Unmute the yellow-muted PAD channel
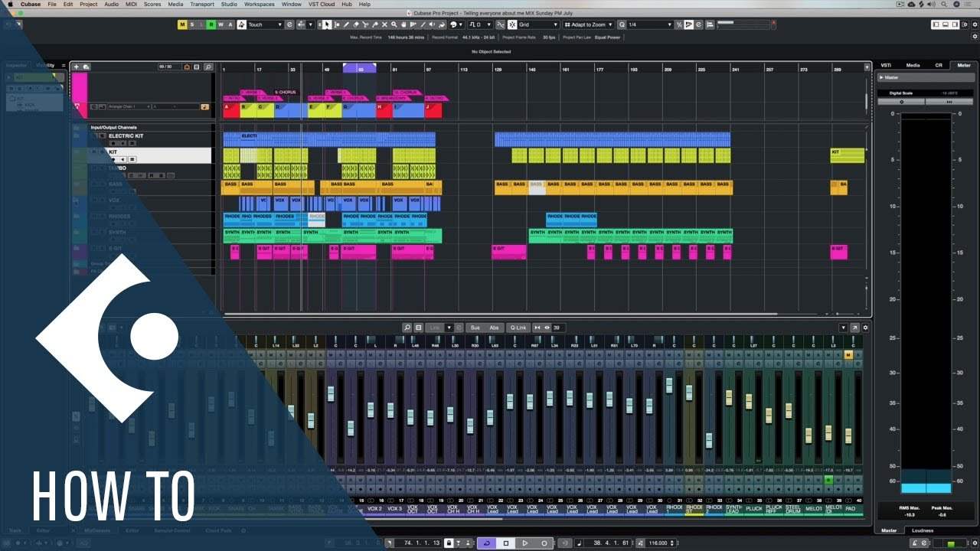The image size is (980, 551). pyautogui.click(x=848, y=355)
